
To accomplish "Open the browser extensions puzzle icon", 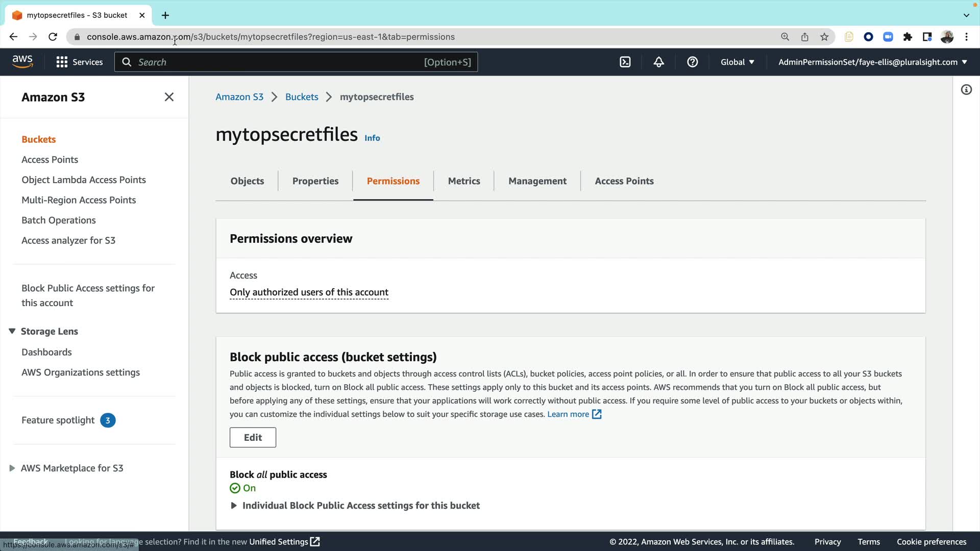I will (908, 37).
